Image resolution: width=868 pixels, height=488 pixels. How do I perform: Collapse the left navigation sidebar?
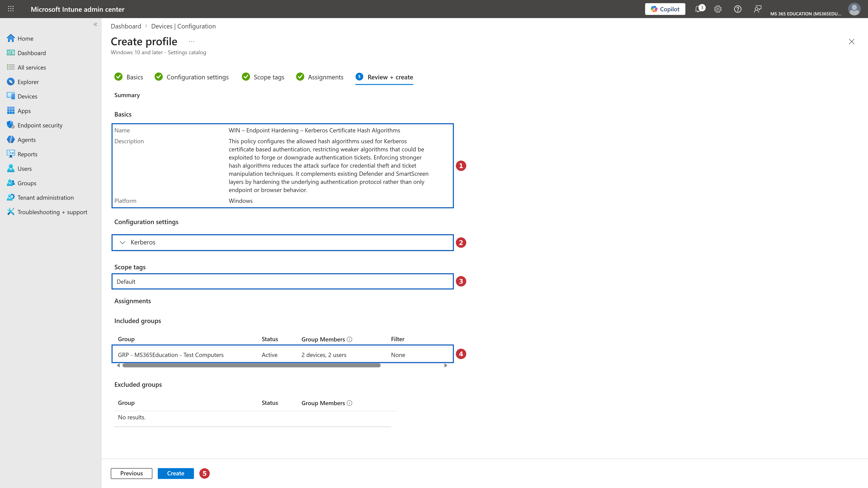(95, 24)
